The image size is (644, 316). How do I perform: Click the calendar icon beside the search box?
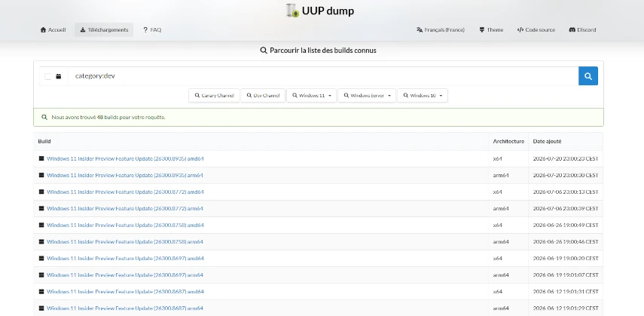[x=58, y=76]
